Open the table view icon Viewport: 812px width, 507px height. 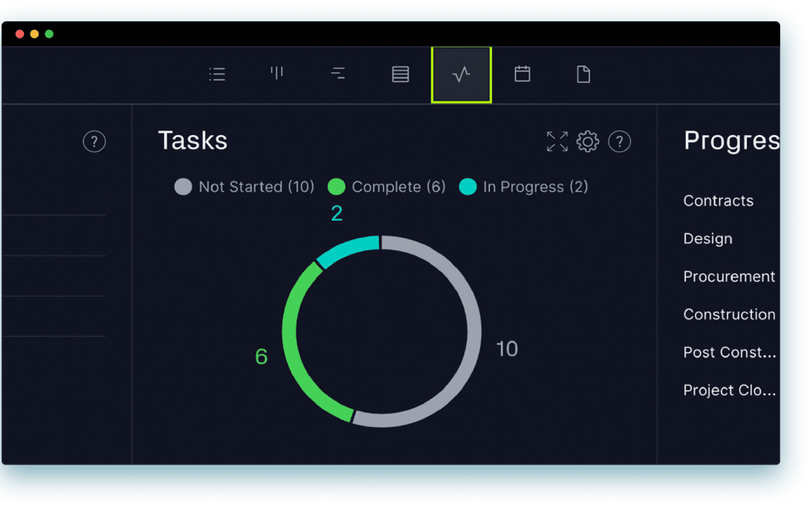coord(400,74)
